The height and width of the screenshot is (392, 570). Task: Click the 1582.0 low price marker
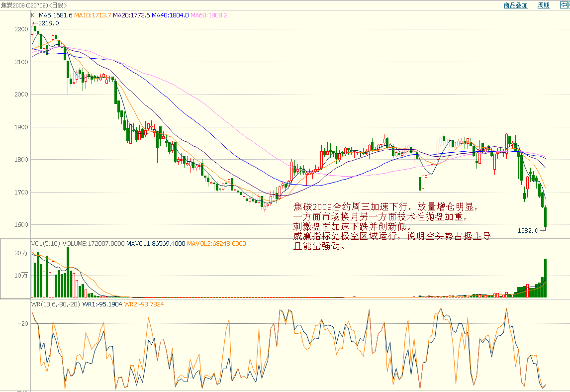pyautogui.click(x=528, y=231)
